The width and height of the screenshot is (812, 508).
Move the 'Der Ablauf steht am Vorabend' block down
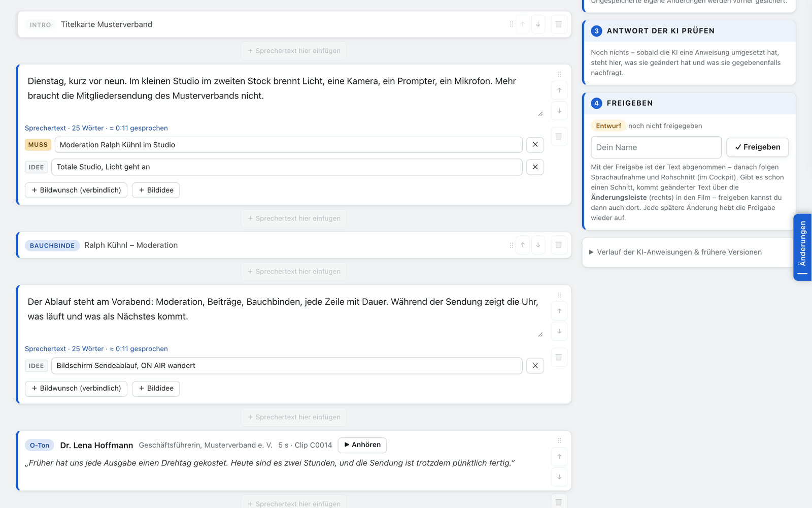(559, 331)
